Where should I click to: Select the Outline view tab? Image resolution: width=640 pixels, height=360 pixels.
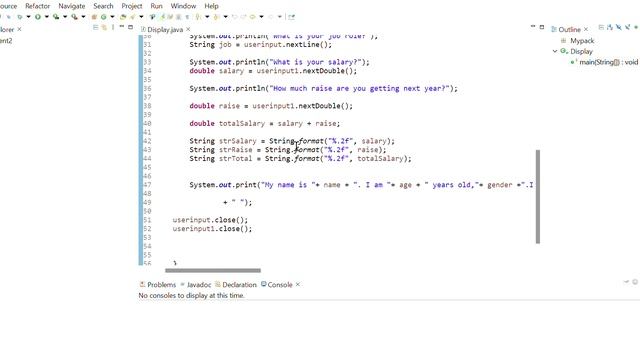coord(566,29)
